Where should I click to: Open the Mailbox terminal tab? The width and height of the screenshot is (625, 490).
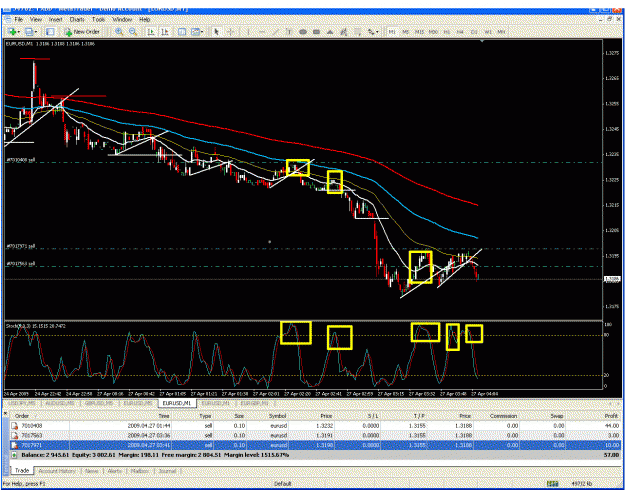(x=140, y=471)
